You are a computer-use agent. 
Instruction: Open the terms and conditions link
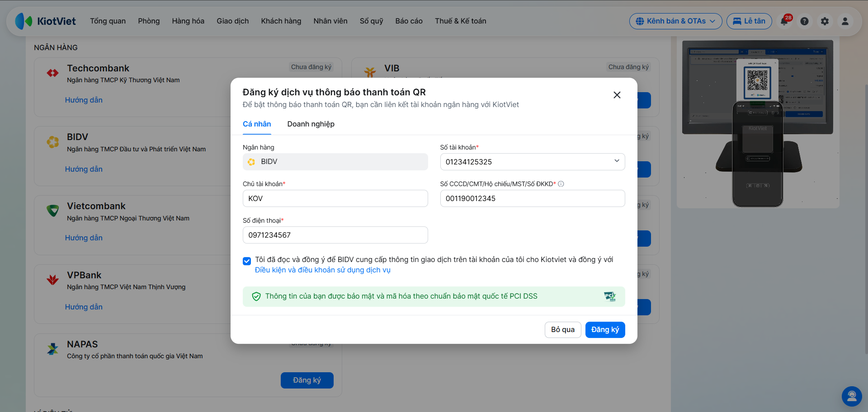323,270
